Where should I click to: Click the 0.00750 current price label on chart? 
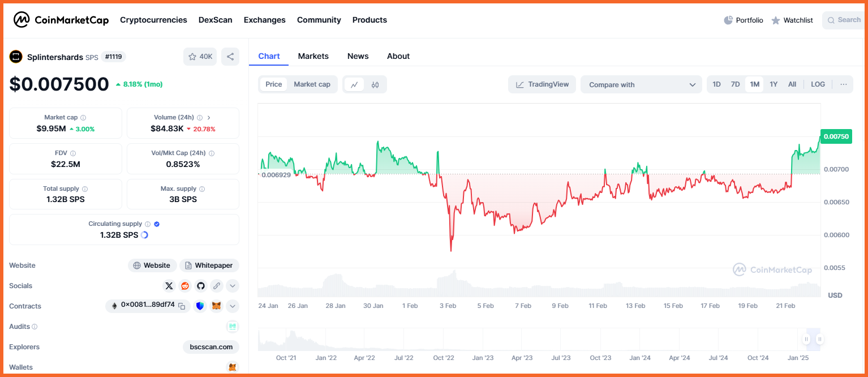[836, 136]
